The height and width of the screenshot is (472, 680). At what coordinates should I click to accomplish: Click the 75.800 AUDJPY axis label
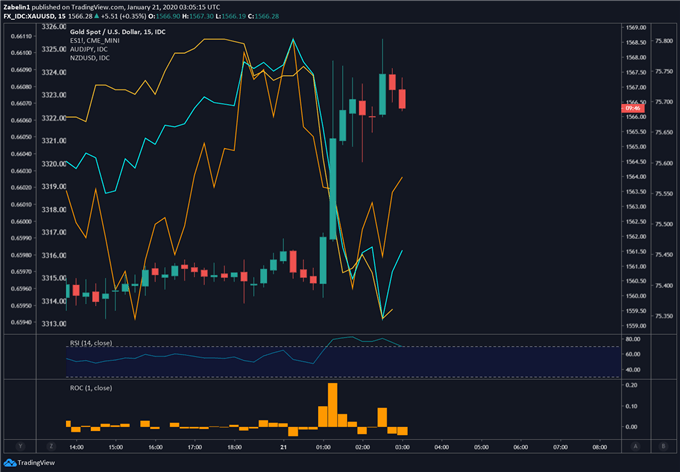(x=664, y=41)
